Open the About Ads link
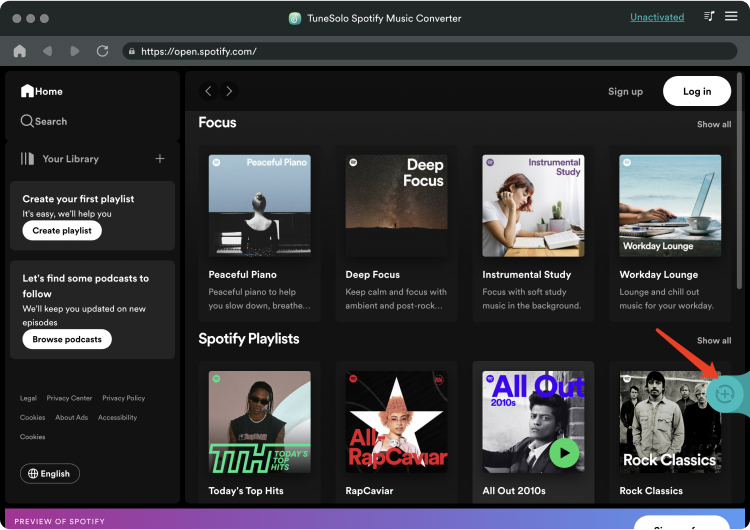Viewport: 750px width, 530px height. point(71,417)
